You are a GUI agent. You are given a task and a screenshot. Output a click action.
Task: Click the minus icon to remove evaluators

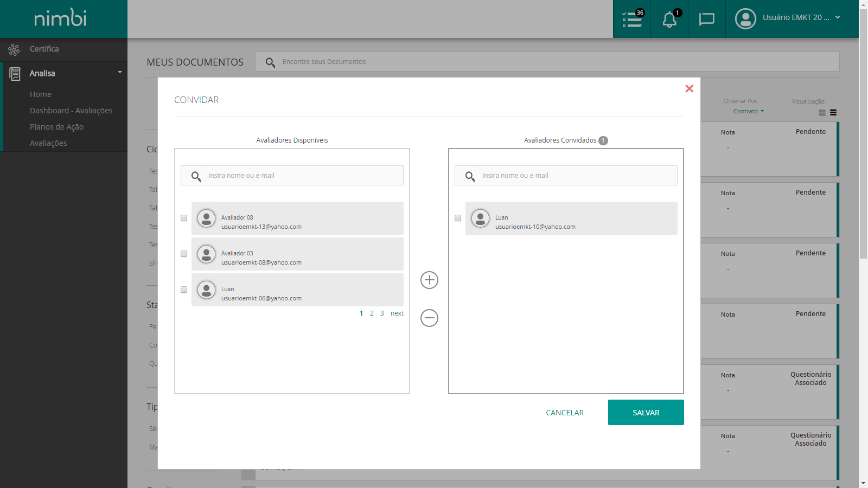(x=429, y=318)
